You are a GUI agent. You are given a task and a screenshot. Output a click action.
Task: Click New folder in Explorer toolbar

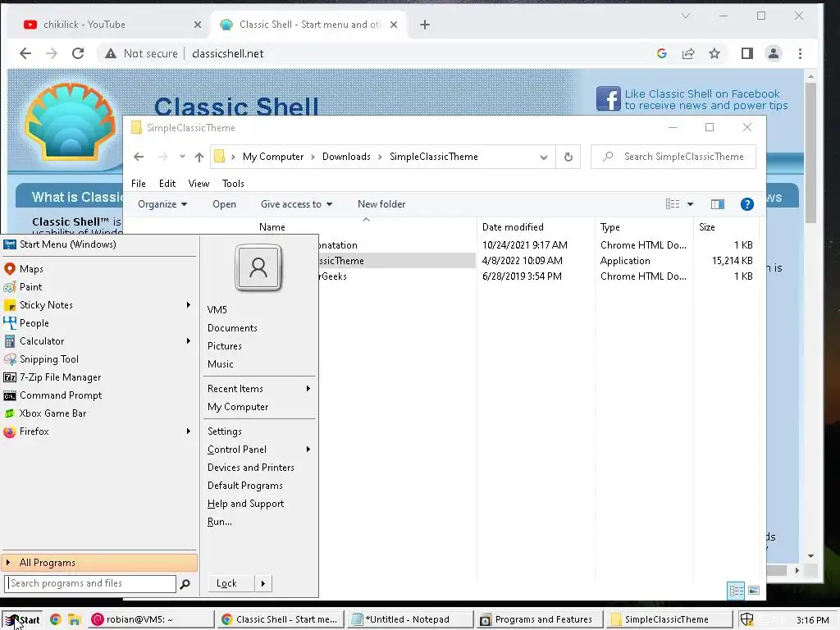click(x=381, y=204)
